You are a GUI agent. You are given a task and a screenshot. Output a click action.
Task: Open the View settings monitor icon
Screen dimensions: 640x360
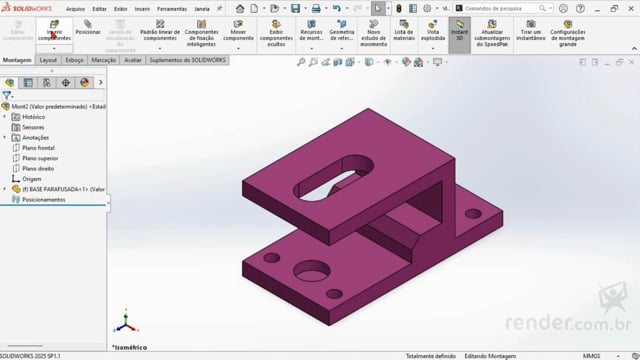(438, 62)
